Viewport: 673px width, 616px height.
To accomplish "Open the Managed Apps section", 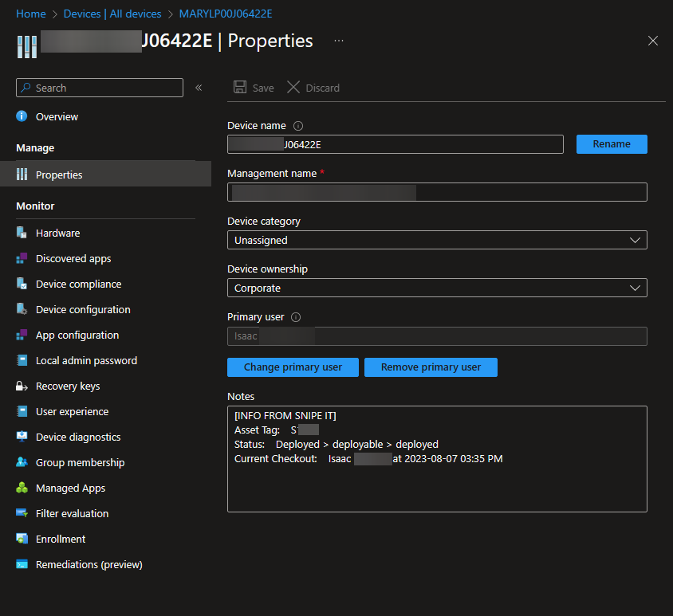I will coord(71,488).
